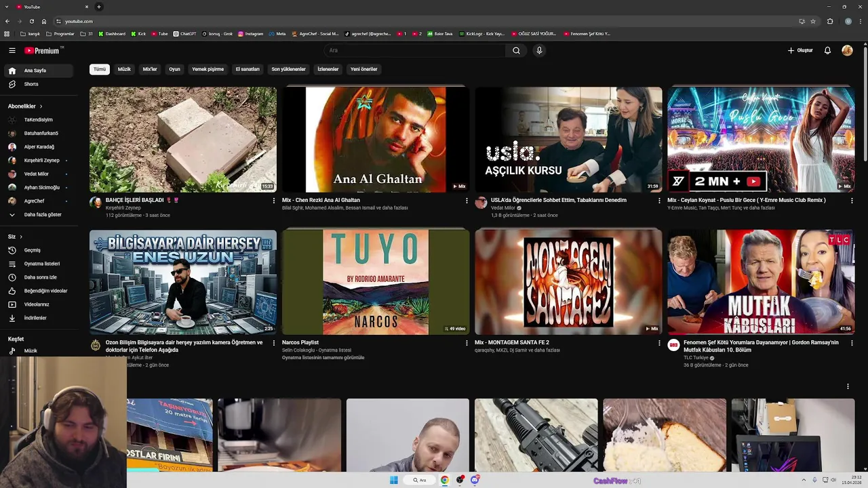The image size is (868, 488).
Task: Select the Müzik filter chip
Action: (x=124, y=69)
